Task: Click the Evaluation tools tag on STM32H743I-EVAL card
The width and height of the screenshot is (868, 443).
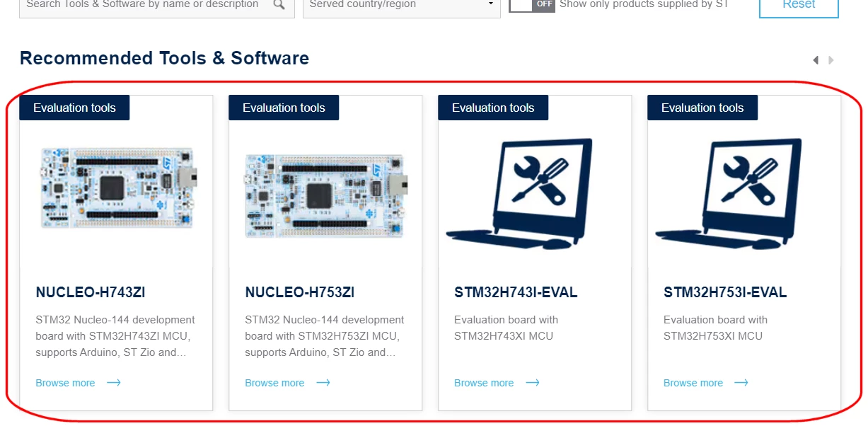Action: pyautogui.click(x=493, y=108)
